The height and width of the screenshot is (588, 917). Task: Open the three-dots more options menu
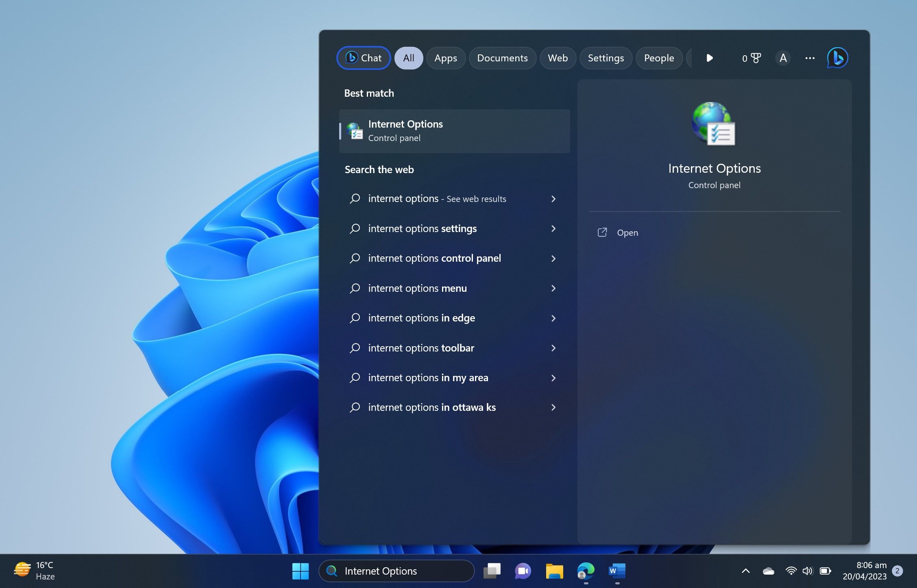pos(810,58)
